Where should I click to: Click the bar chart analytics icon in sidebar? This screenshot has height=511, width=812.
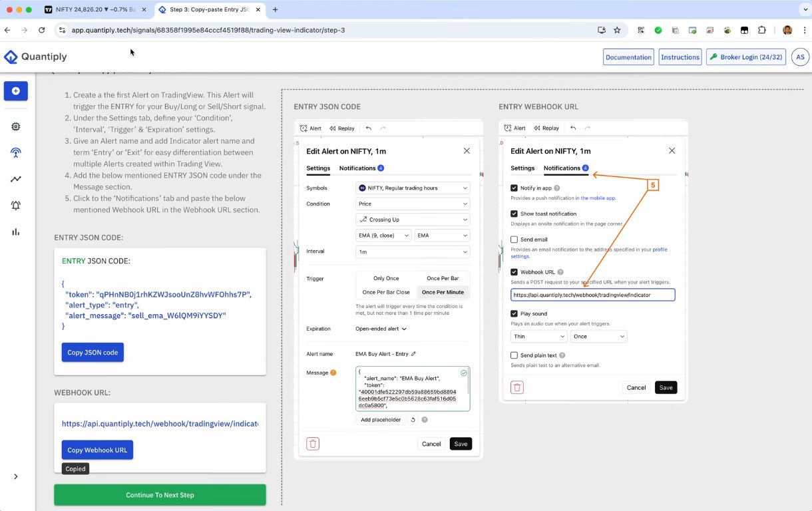(15, 232)
